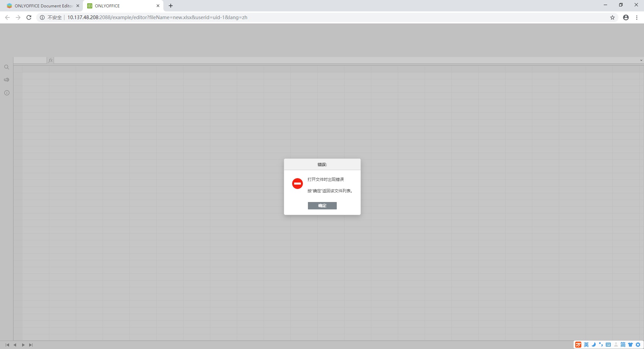Toggle the moon half-width mode icon
This screenshot has width=644, height=349.
pyautogui.click(x=594, y=345)
